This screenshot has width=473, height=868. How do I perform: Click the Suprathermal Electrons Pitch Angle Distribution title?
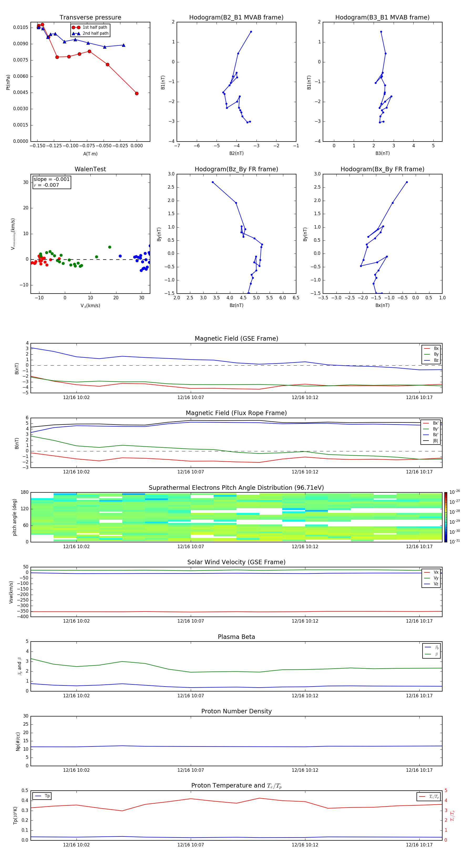[236, 488]
